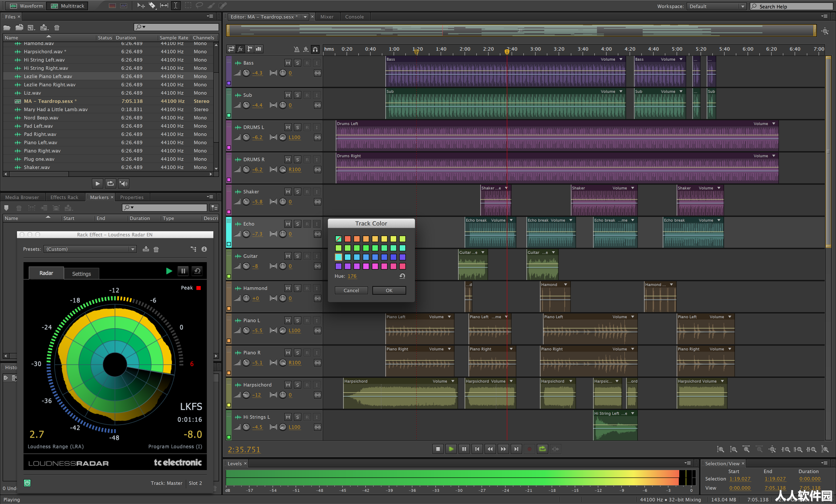Image resolution: width=836 pixels, height=504 pixels.
Task: Open Settings tab in Loudness Radar
Action: point(81,273)
